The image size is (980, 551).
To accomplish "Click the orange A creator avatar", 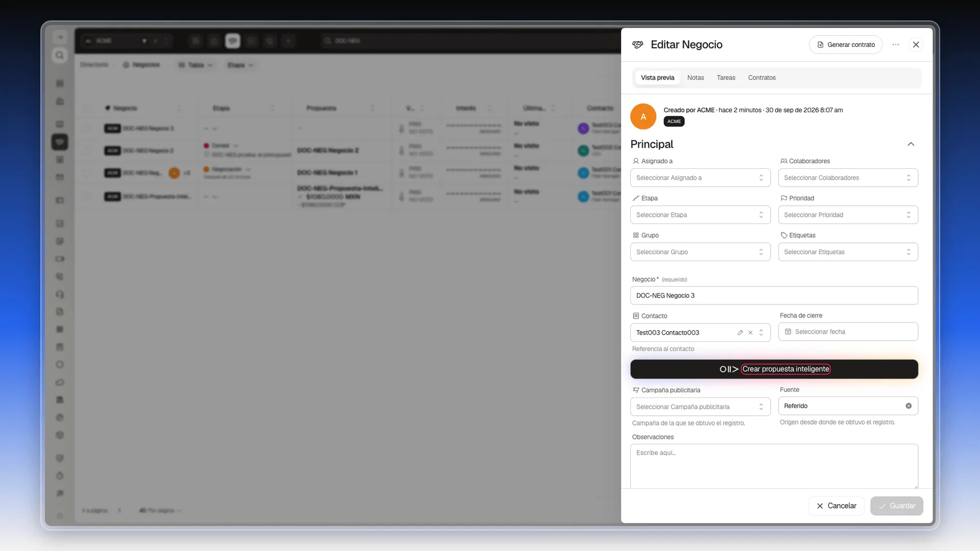I will click(x=643, y=117).
